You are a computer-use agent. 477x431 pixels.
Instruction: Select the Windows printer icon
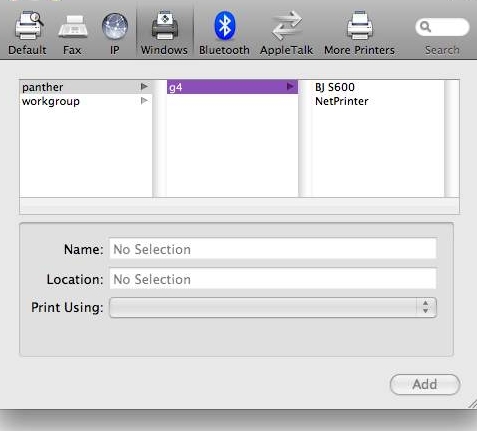pyautogui.click(x=165, y=25)
